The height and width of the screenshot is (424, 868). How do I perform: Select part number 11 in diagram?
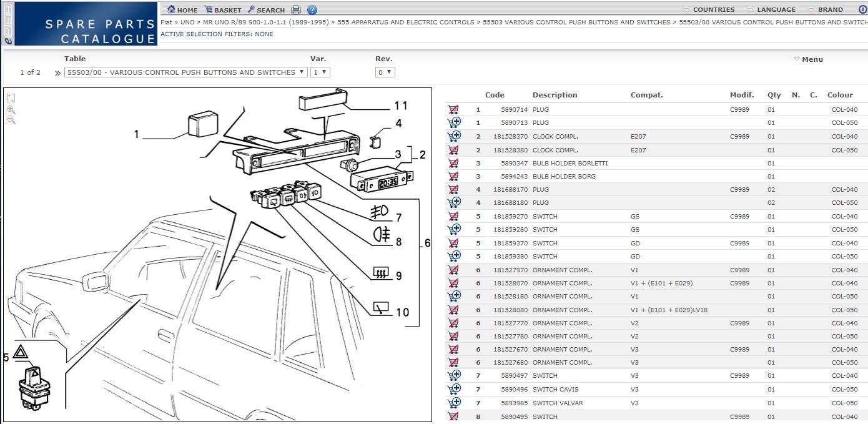[400, 106]
